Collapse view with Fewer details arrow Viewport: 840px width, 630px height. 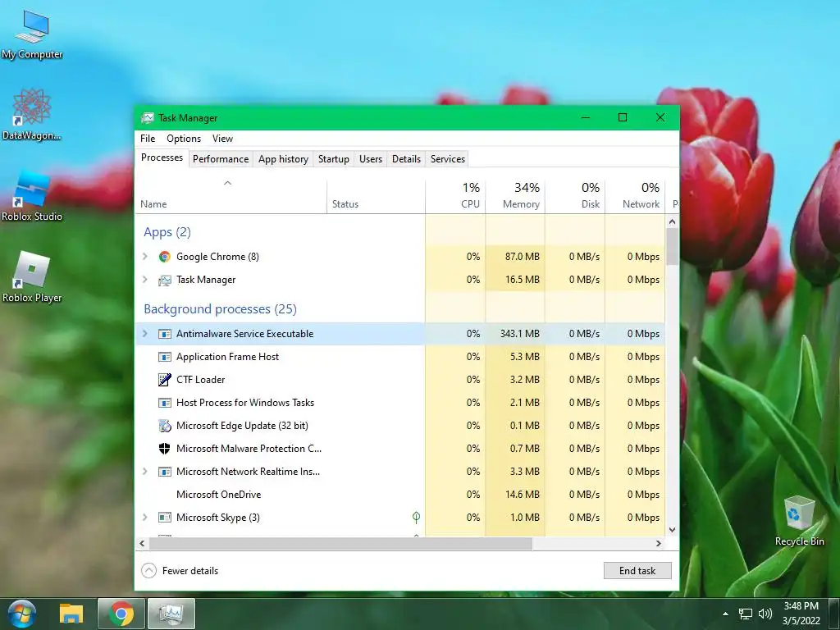(x=149, y=571)
